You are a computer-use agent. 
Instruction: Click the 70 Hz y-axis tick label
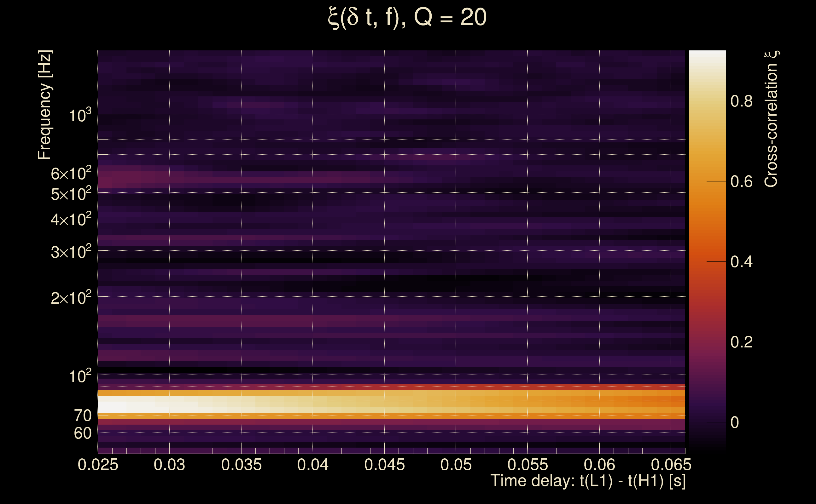[x=82, y=416]
